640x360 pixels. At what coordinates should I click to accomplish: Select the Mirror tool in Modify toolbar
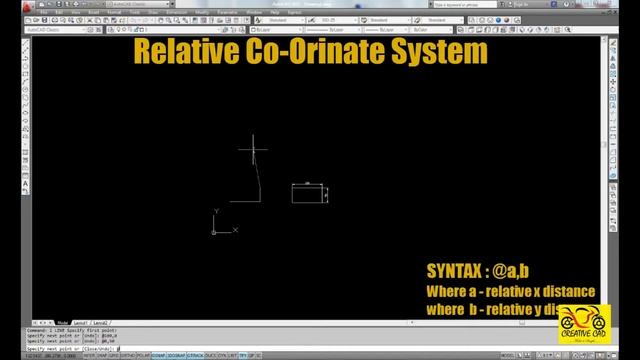point(613,58)
